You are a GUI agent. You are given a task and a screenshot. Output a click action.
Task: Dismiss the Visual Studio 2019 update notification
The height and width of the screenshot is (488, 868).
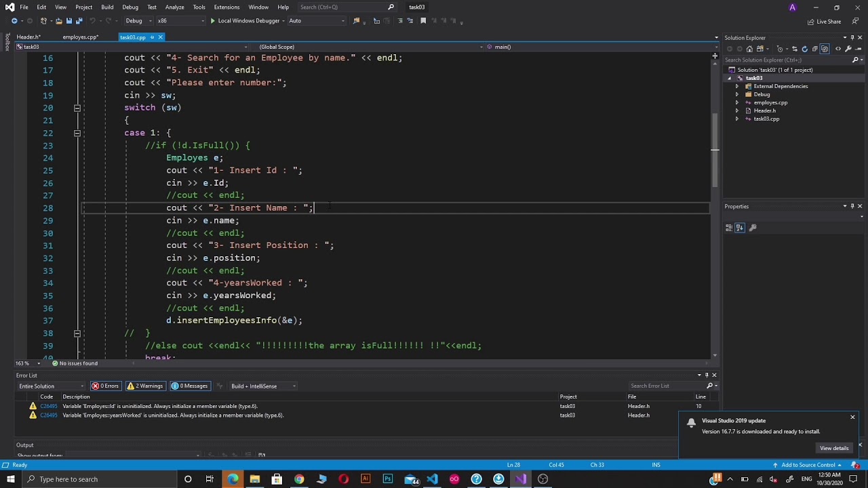click(x=852, y=418)
